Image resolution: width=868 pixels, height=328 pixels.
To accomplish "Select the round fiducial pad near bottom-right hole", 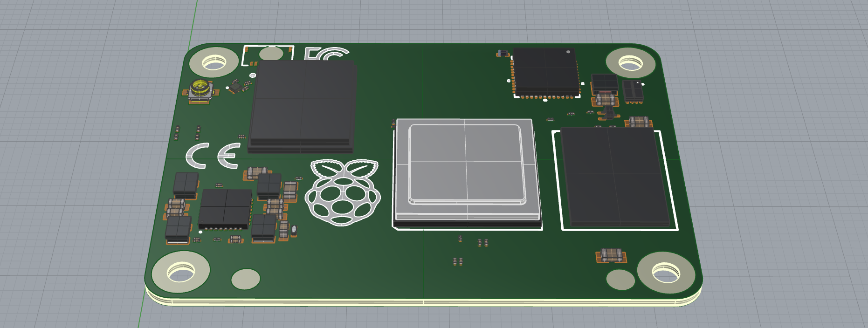I will [x=620, y=280].
